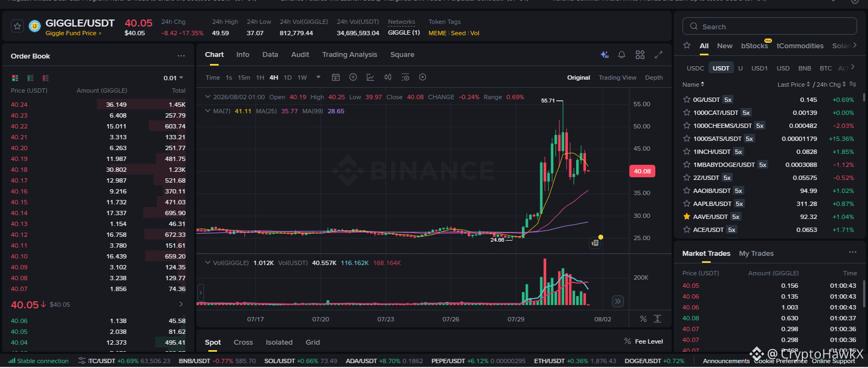Open the chart layout grid icon
The width and height of the screenshot is (868, 368).
coord(640,55)
